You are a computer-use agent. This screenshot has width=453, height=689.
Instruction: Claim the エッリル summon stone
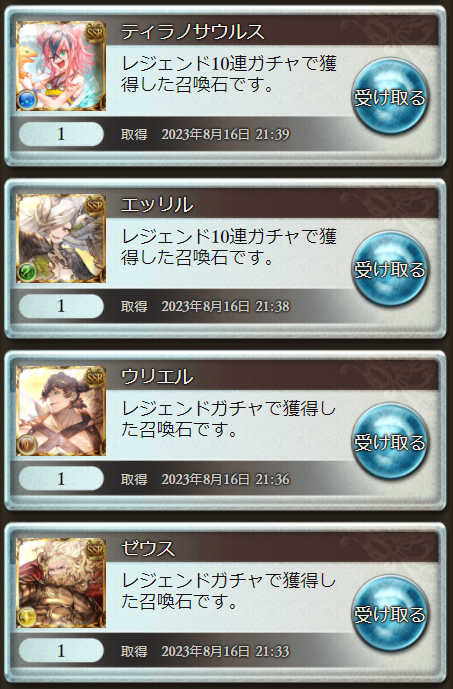pyautogui.click(x=390, y=268)
